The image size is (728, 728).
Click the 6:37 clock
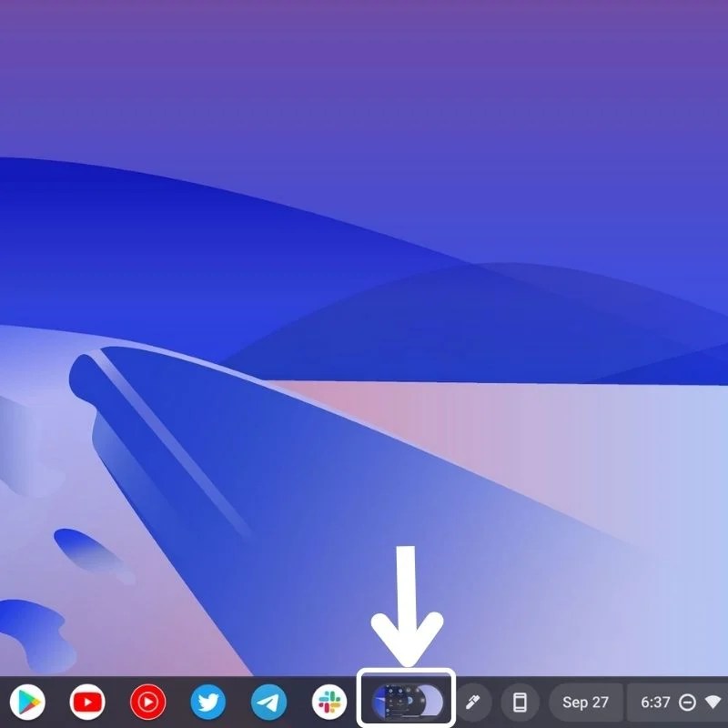pyautogui.click(x=655, y=703)
